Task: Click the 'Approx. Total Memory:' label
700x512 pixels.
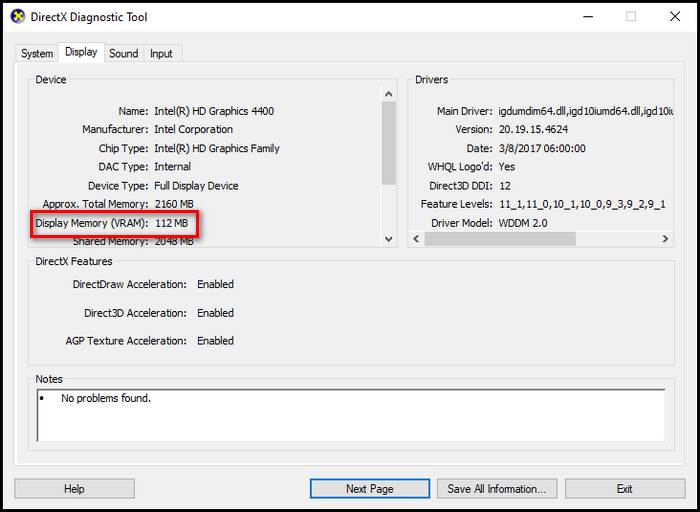Action: pyautogui.click(x=96, y=204)
